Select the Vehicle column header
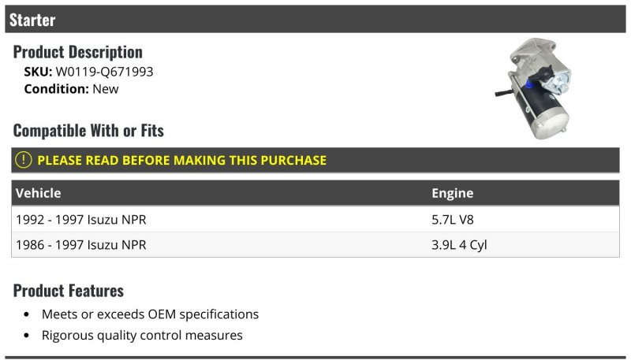This screenshot has height=364, width=631. (39, 193)
